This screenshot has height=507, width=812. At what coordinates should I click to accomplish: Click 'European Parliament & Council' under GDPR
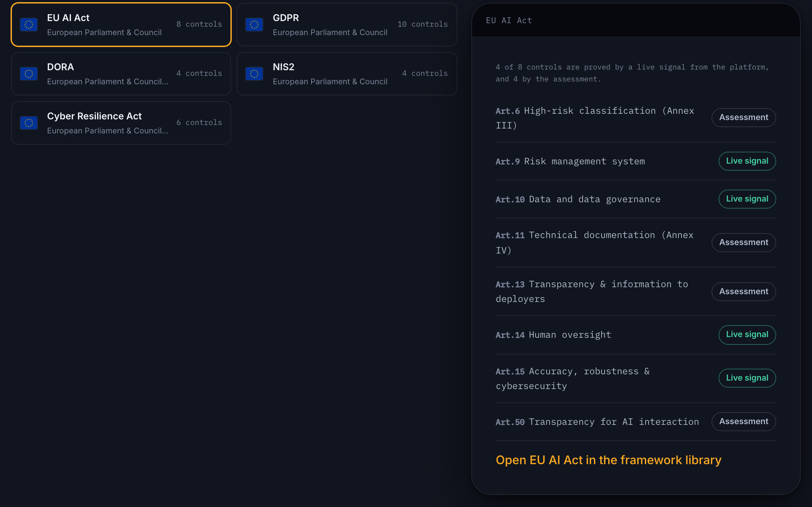coord(330,32)
